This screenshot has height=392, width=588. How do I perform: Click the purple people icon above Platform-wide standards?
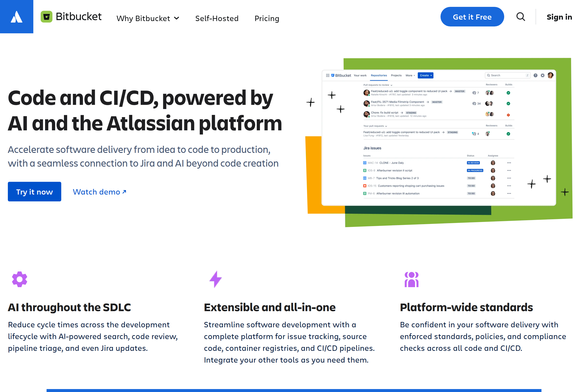tap(412, 280)
